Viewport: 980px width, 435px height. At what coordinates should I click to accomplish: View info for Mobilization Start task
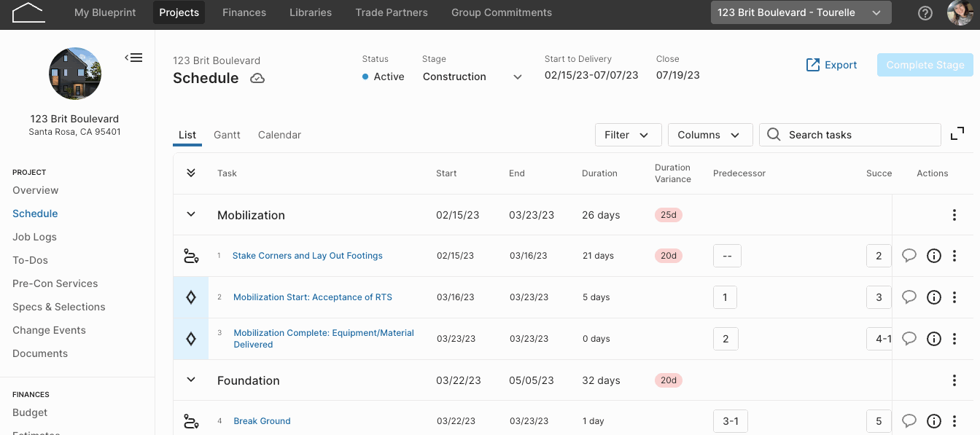tap(933, 297)
